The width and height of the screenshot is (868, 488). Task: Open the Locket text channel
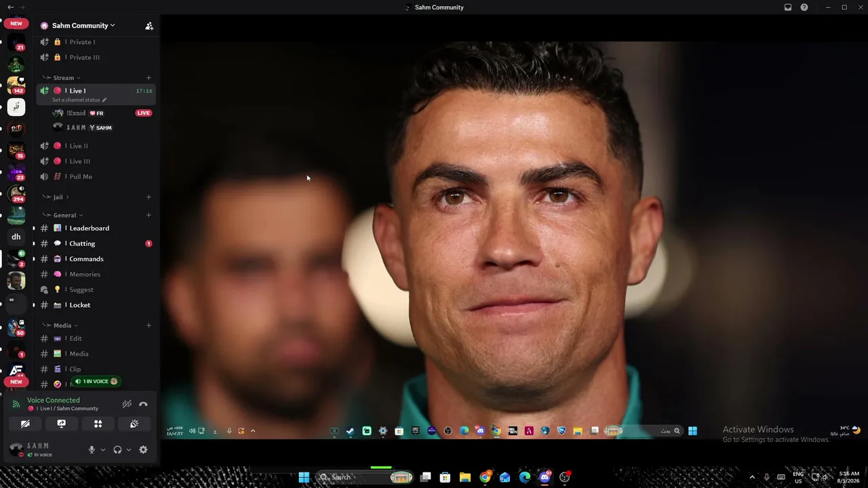click(x=96, y=305)
